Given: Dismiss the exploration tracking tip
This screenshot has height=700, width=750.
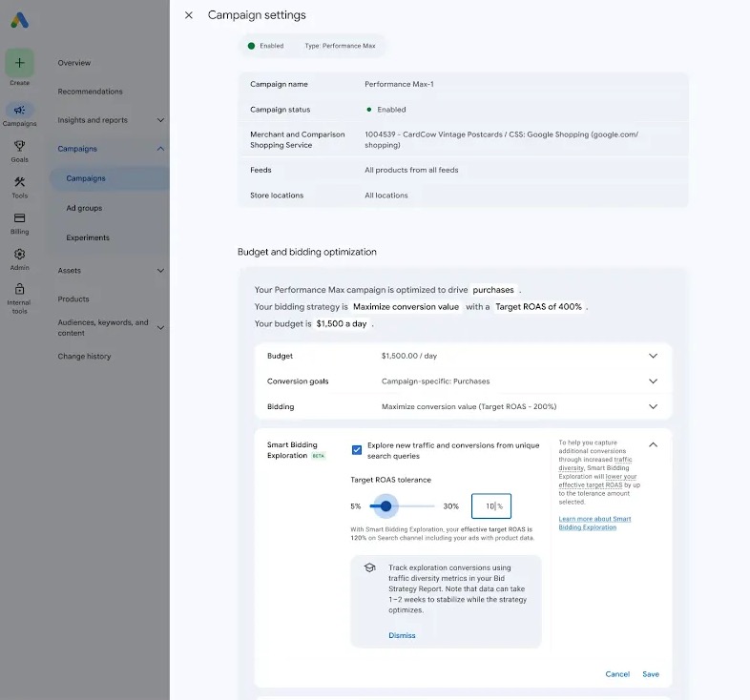Looking at the screenshot, I should (402, 635).
